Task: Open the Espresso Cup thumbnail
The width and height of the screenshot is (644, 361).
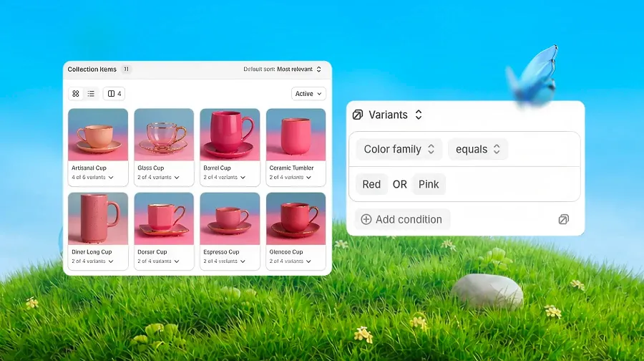Action: pos(230,218)
